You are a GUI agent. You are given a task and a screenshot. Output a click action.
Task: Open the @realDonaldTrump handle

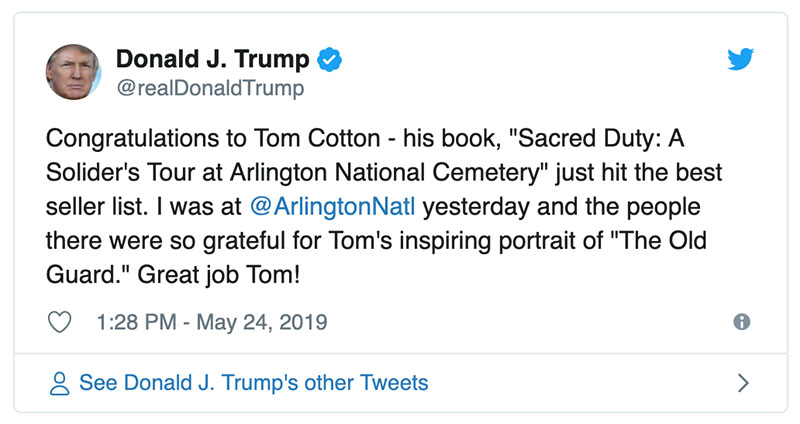coord(210,88)
